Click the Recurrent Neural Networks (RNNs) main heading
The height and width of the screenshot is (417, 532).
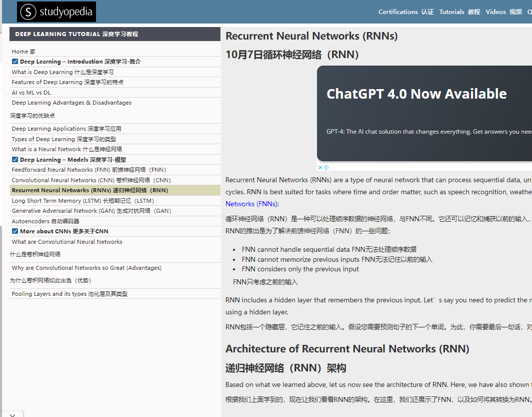(x=311, y=36)
